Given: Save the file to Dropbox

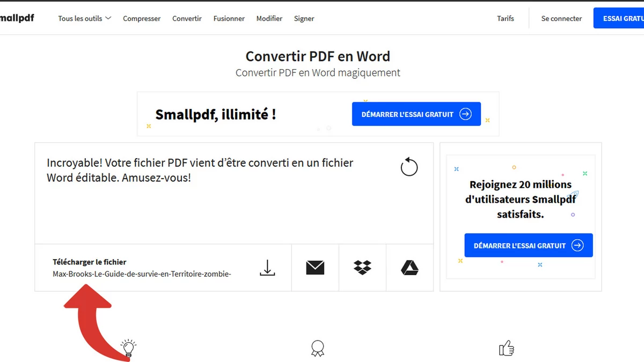Looking at the screenshot, I should click(x=363, y=267).
